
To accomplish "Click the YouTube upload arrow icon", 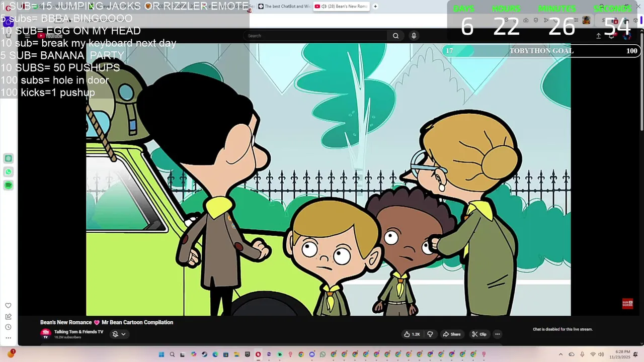I will point(598,36).
